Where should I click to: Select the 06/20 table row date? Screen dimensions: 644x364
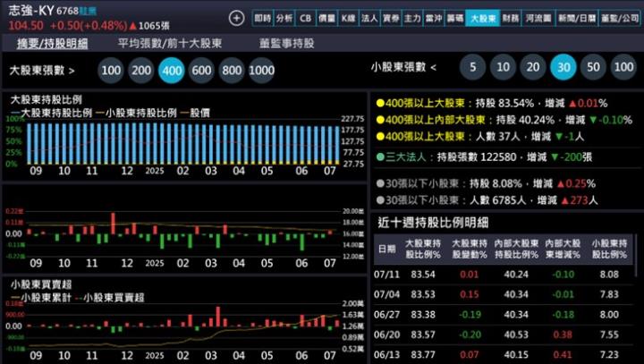pyautogui.click(x=386, y=334)
